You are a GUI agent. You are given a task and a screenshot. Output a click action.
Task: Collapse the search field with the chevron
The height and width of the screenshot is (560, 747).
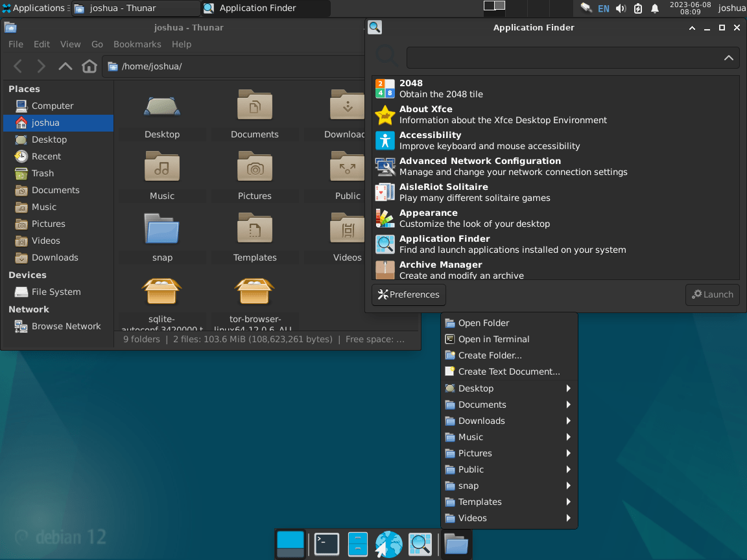[730, 58]
